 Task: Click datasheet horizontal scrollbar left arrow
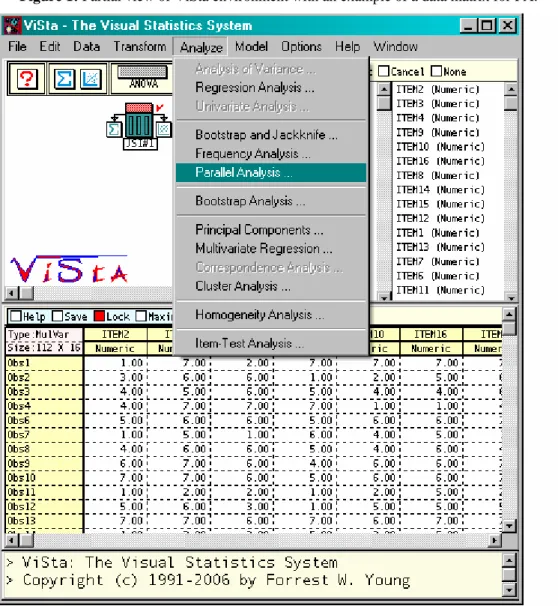point(12,540)
